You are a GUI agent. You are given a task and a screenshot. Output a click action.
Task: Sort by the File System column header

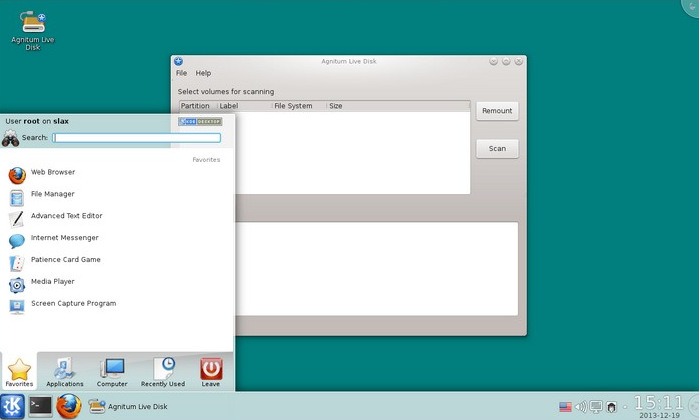(300, 106)
